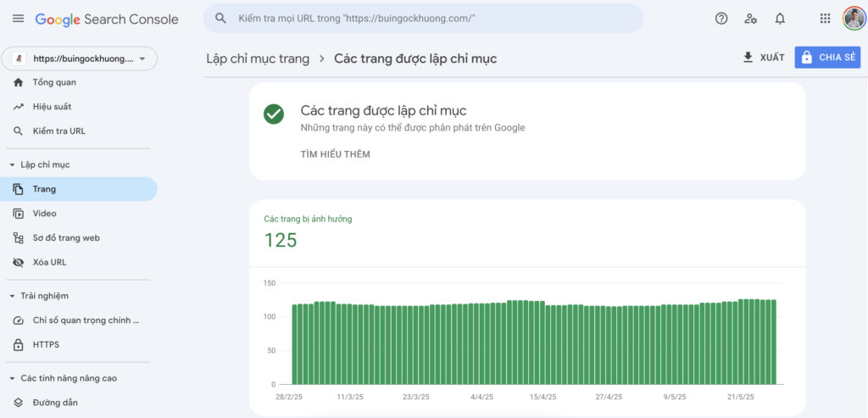
Task: Click the 21/5/25 date axis label
Action: coord(741,397)
